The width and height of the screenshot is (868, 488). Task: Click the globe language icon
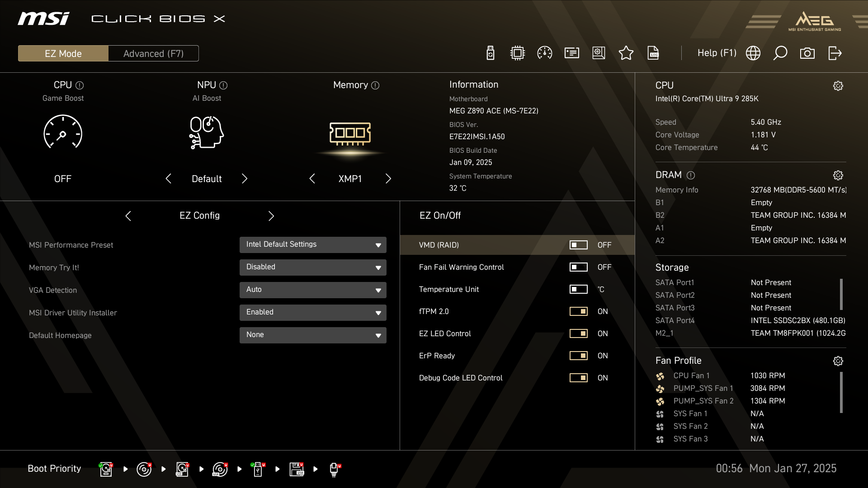pos(753,53)
